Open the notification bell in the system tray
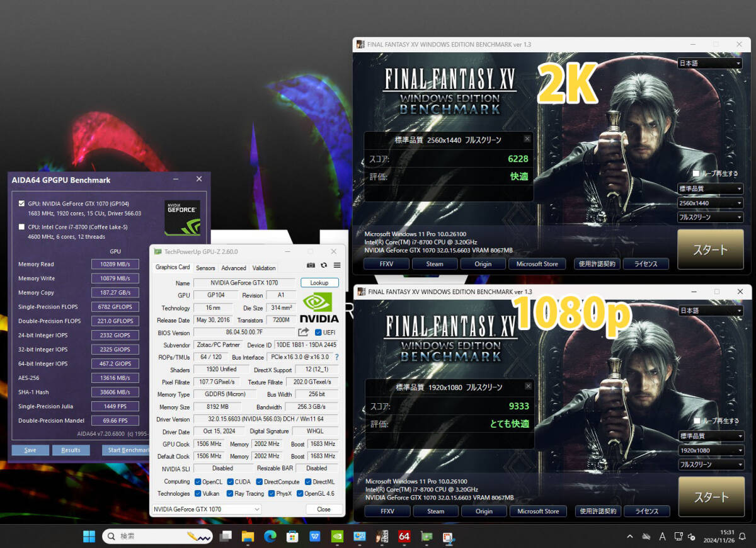This screenshot has width=756, height=548. pyautogui.click(x=742, y=537)
